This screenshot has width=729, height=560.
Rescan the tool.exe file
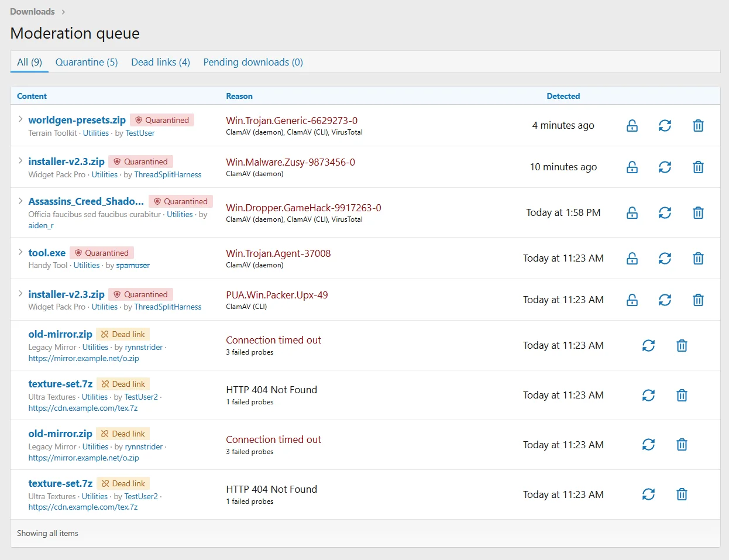click(665, 259)
